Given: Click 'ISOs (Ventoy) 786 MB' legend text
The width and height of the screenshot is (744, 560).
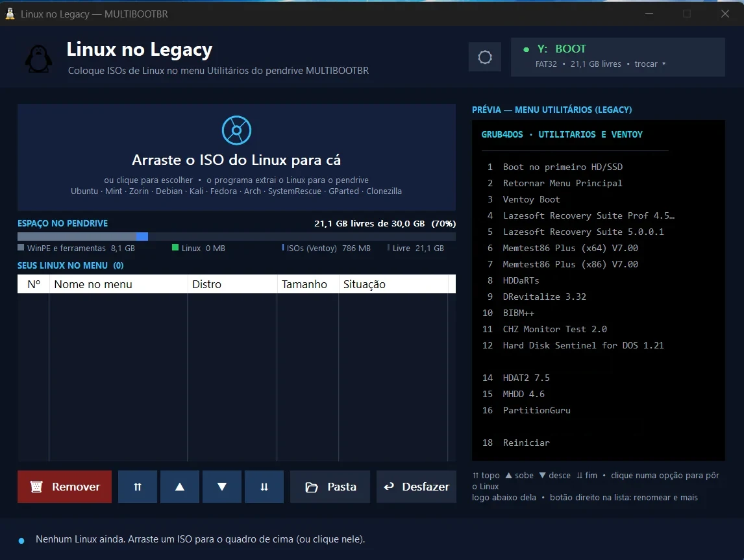Looking at the screenshot, I should (329, 248).
